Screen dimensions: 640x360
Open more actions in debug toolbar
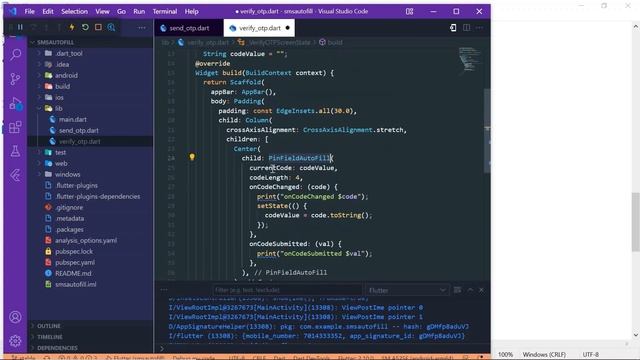142,28
